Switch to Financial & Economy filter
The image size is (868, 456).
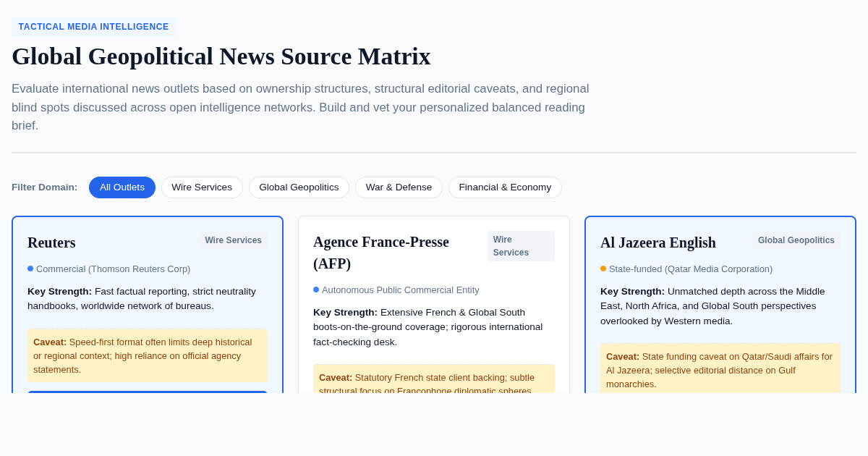coord(505,187)
